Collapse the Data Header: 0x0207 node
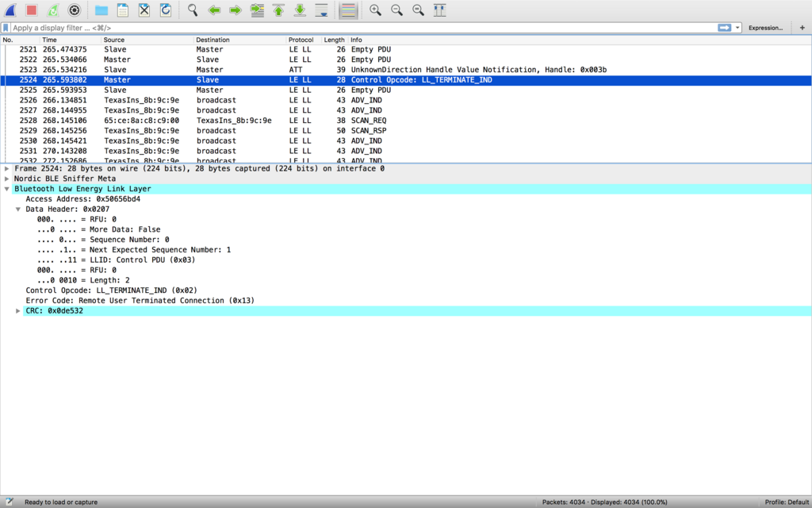This screenshot has width=812, height=508. pyautogui.click(x=18, y=210)
